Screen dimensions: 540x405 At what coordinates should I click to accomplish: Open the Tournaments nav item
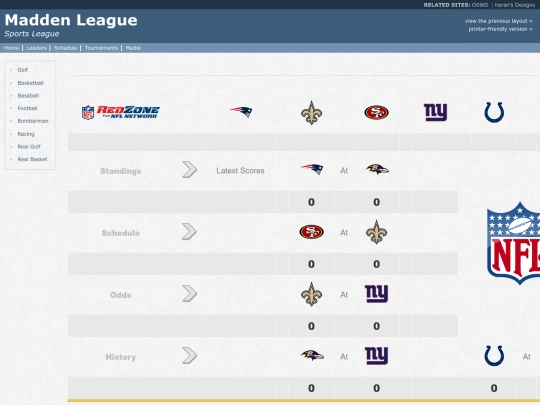101,48
